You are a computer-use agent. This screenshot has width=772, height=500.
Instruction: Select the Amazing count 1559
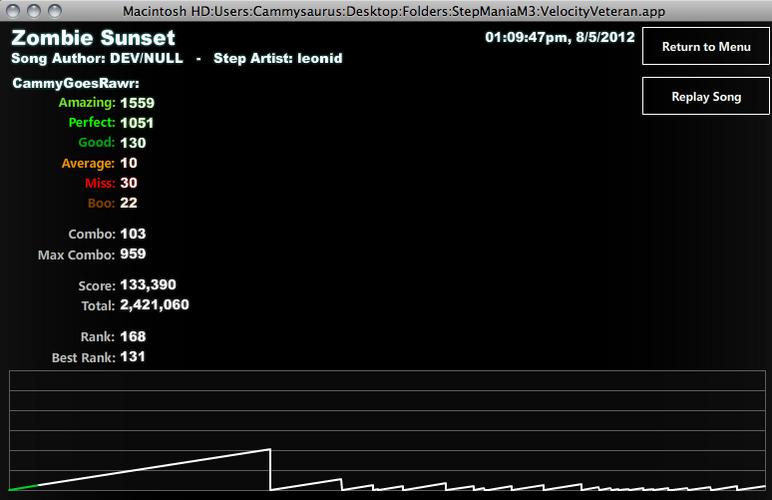pos(137,103)
